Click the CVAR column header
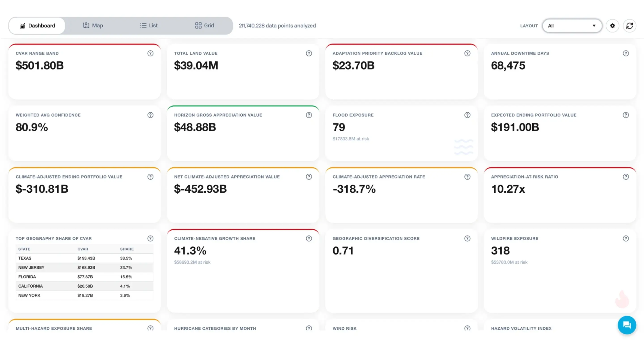 (83, 249)
